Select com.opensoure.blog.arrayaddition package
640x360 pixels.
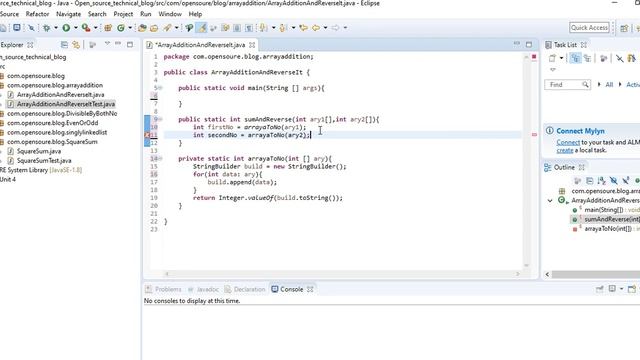click(x=55, y=85)
